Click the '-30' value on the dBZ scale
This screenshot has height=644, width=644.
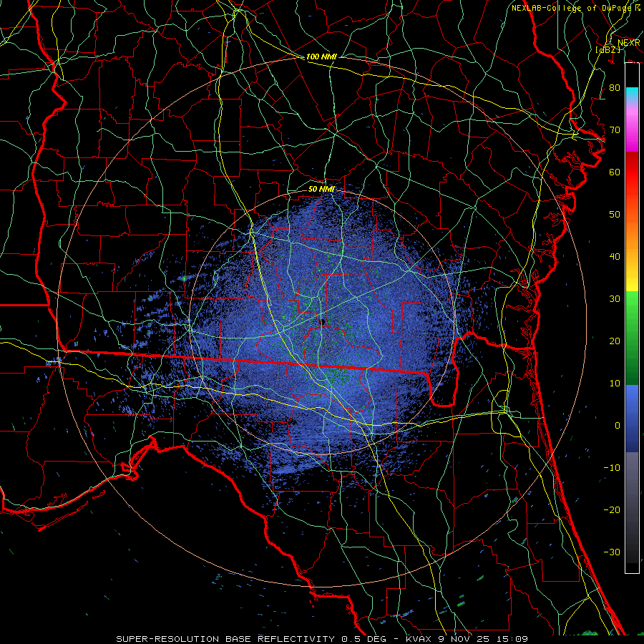tap(612, 552)
